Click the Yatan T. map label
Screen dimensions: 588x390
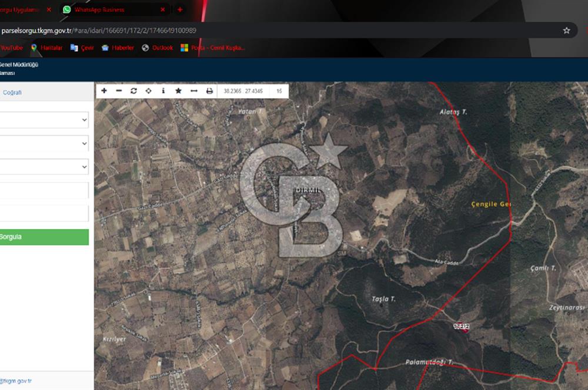tap(250, 111)
